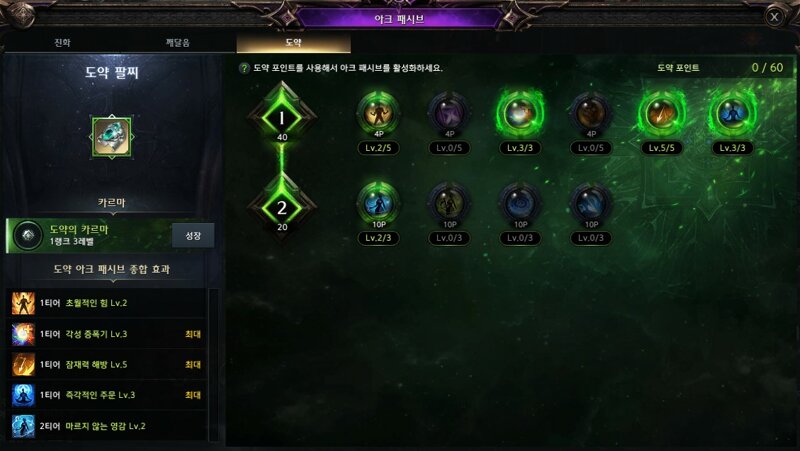Image resolution: width=800 pixels, height=451 pixels.
Task: Click the tier 2 diamond marker
Action: (282, 207)
